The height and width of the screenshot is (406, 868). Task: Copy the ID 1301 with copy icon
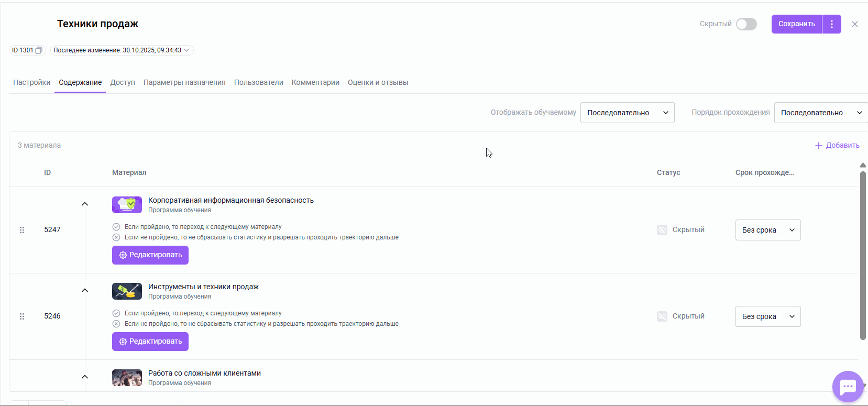pos(38,50)
